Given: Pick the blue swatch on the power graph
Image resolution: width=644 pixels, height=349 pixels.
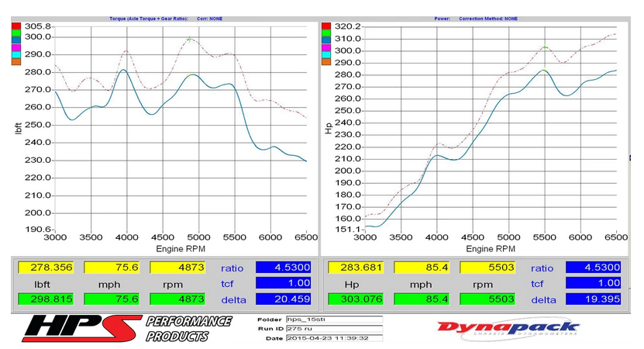Looking at the screenshot, I should 326,41.
